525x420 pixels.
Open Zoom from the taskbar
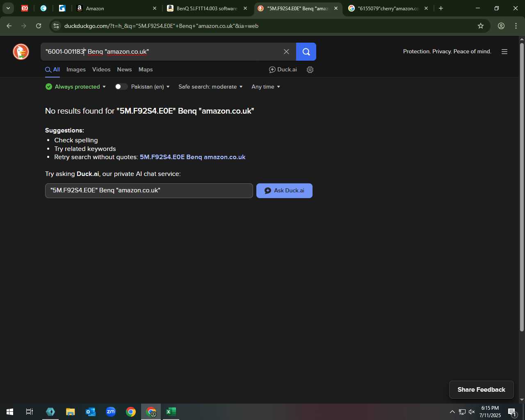pos(111,412)
